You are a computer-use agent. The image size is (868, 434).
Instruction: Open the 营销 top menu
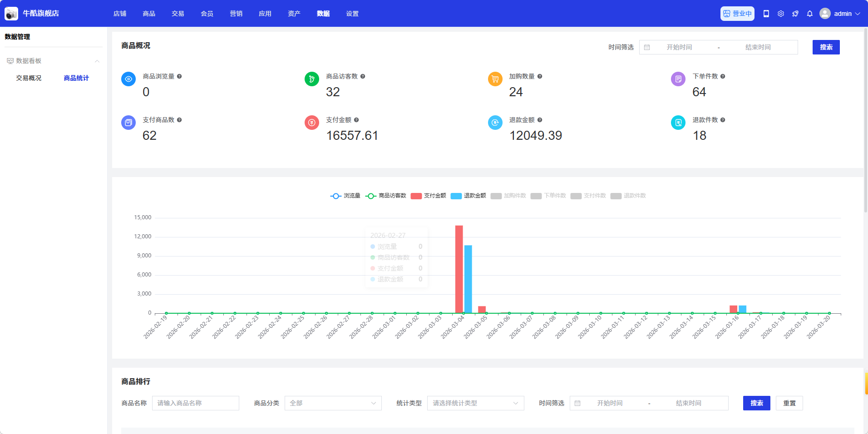pos(236,14)
